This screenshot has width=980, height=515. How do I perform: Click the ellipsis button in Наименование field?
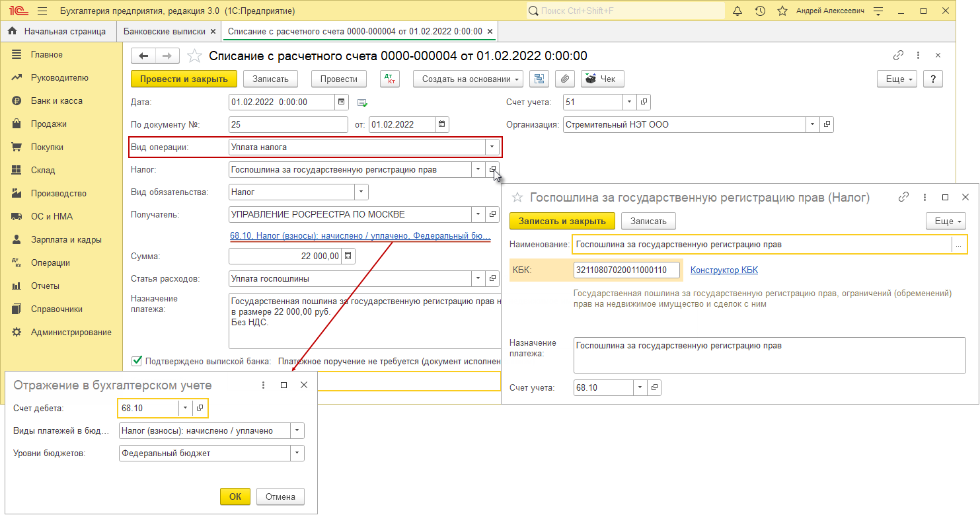(x=958, y=245)
